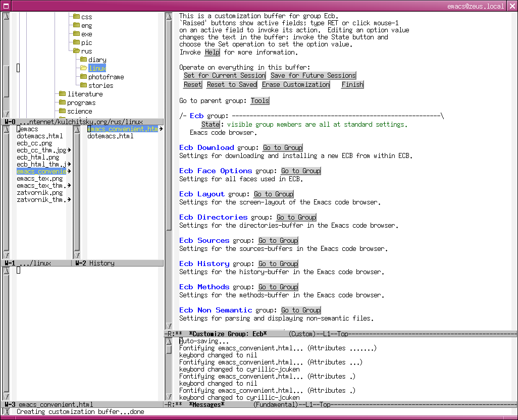
Task: Click the literature folder icon
Action: click(63, 94)
